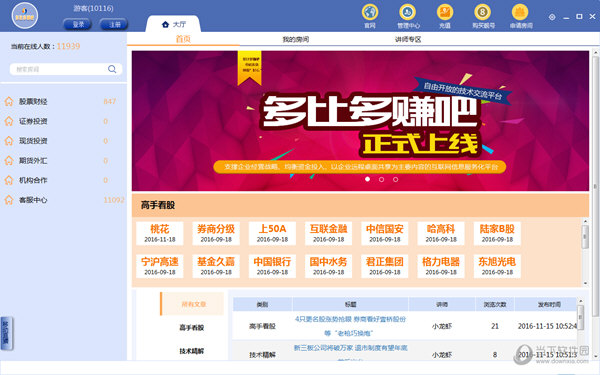Click the home icon on 大厅 tab
600x375 pixels.
click(165, 24)
